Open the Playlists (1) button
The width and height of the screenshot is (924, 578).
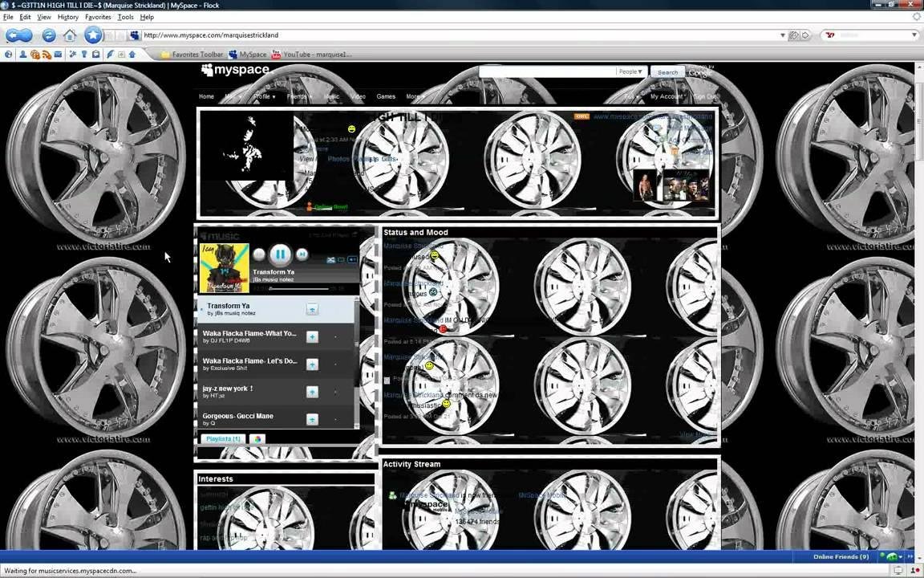(x=223, y=439)
